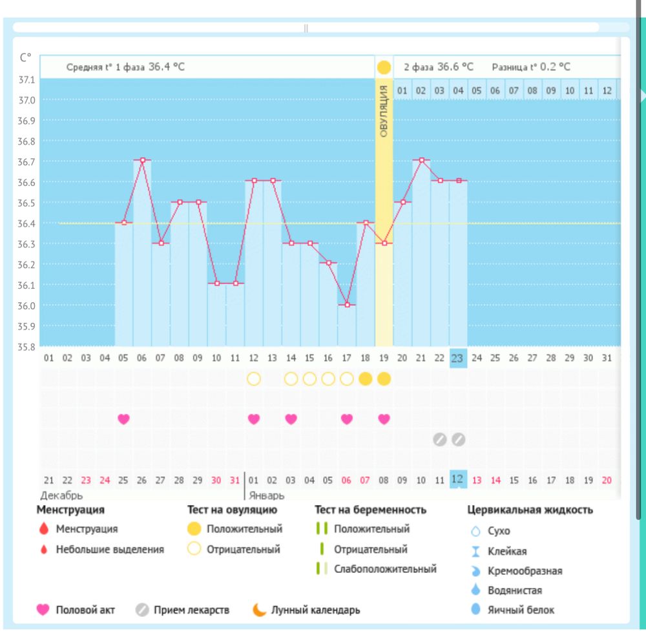Click the Отрицательный ovulation test legend circle

coord(195,550)
